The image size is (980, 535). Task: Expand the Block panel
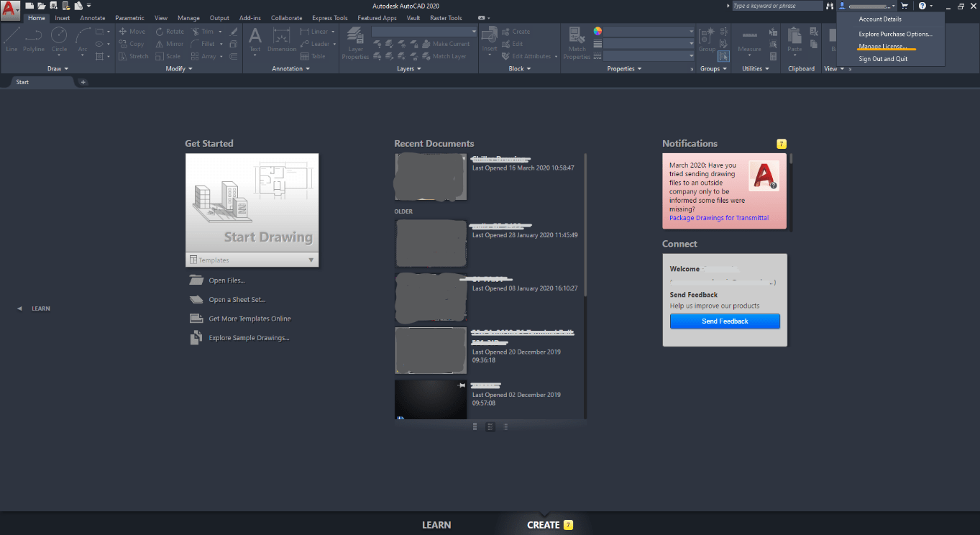click(519, 69)
